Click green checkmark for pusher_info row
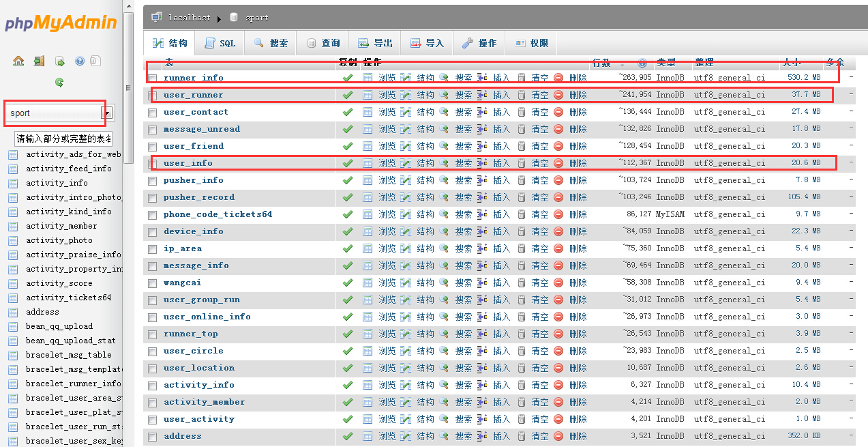The width and height of the screenshot is (868, 447). [348, 180]
